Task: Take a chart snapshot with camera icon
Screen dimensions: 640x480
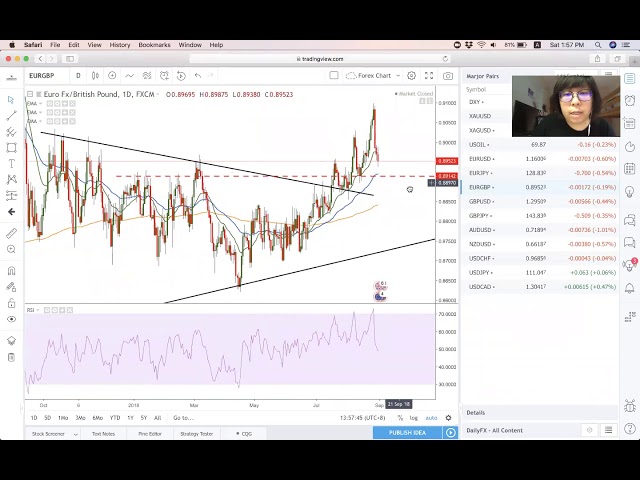Action: [447, 76]
